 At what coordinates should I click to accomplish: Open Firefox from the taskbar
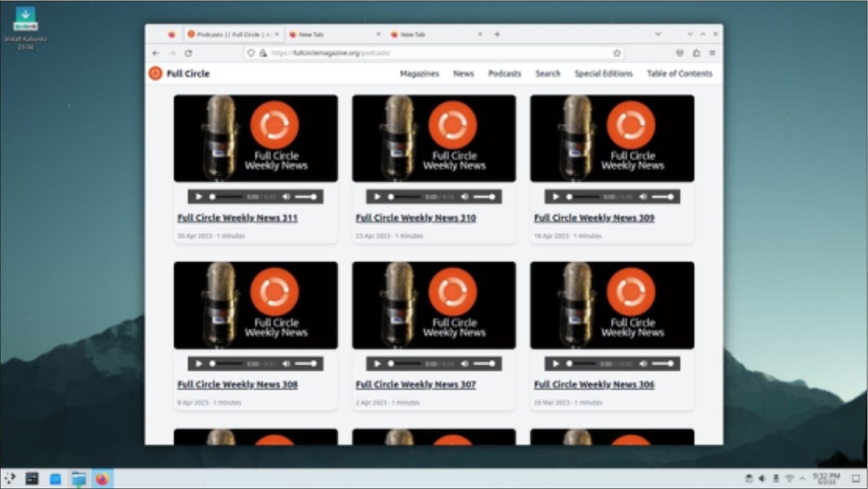[102, 478]
